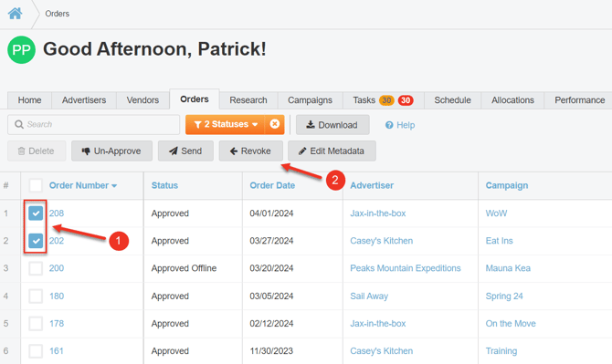Go to the Home house icon in breadcrumb
This screenshot has height=364, width=612.
[x=16, y=14]
